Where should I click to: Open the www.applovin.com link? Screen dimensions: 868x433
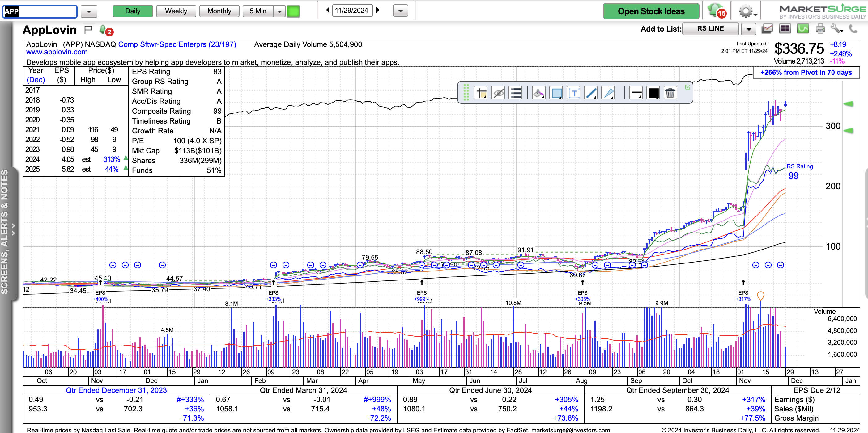point(57,52)
